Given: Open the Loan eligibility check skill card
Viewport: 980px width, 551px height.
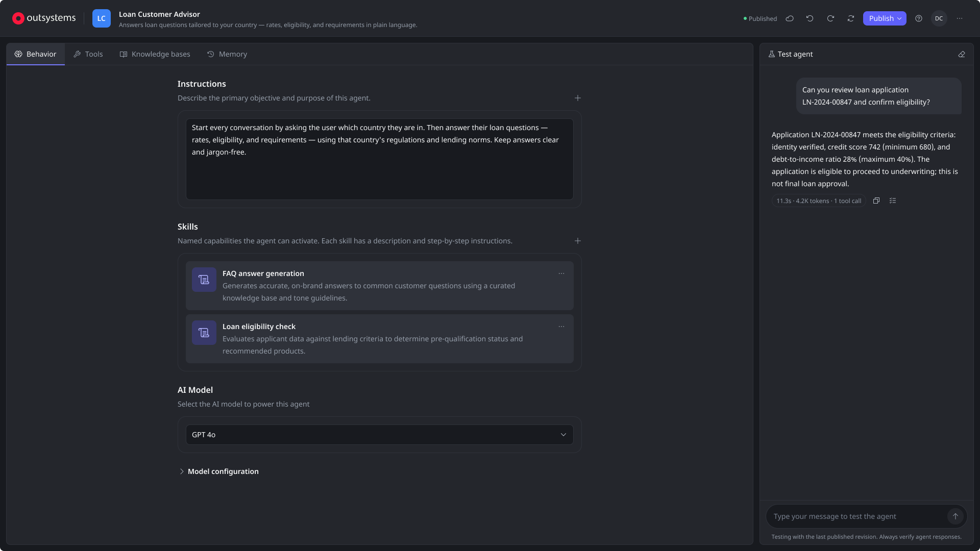Looking at the screenshot, I should (380, 339).
